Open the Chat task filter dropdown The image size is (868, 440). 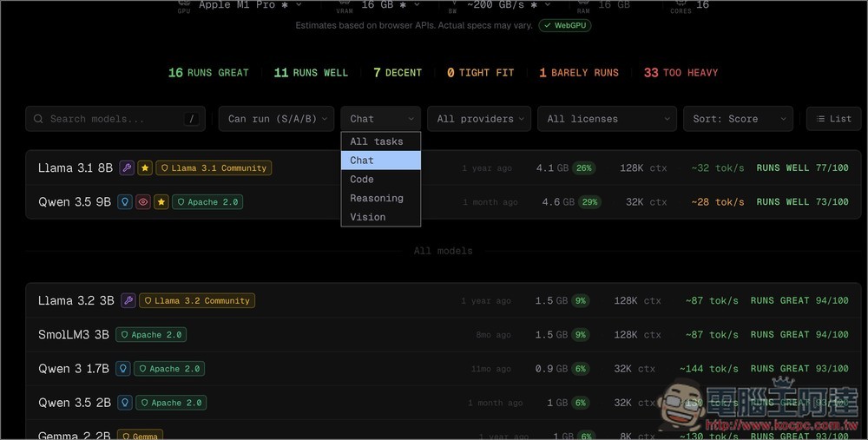pyautogui.click(x=381, y=118)
